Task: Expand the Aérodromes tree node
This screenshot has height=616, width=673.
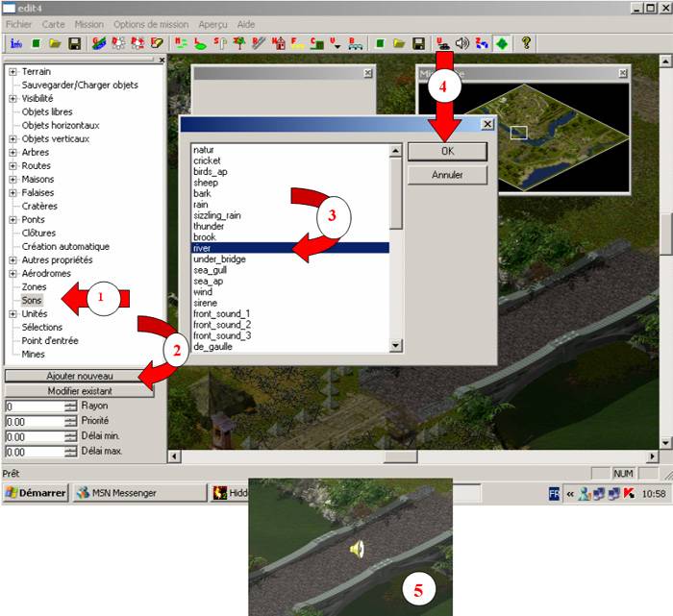Action: [x=12, y=274]
